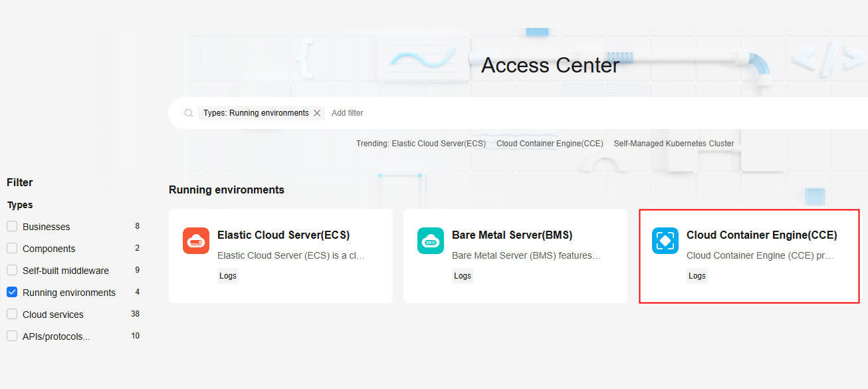Click the search magnifier icon
868x389 pixels.
189,113
